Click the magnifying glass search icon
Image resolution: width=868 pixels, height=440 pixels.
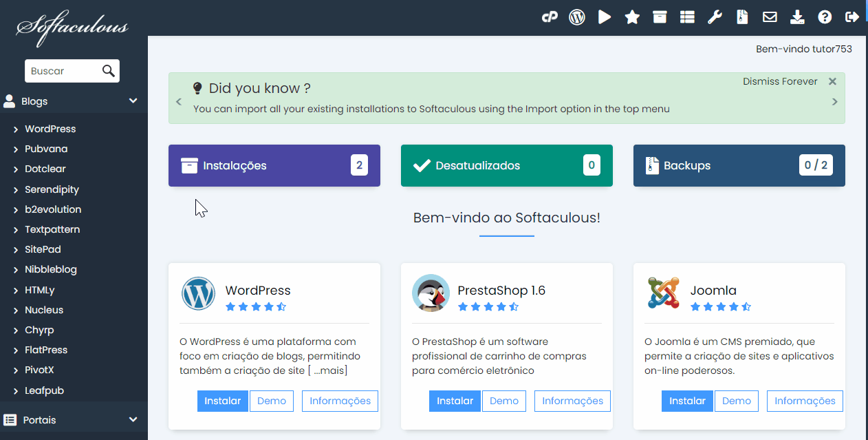click(x=108, y=71)
